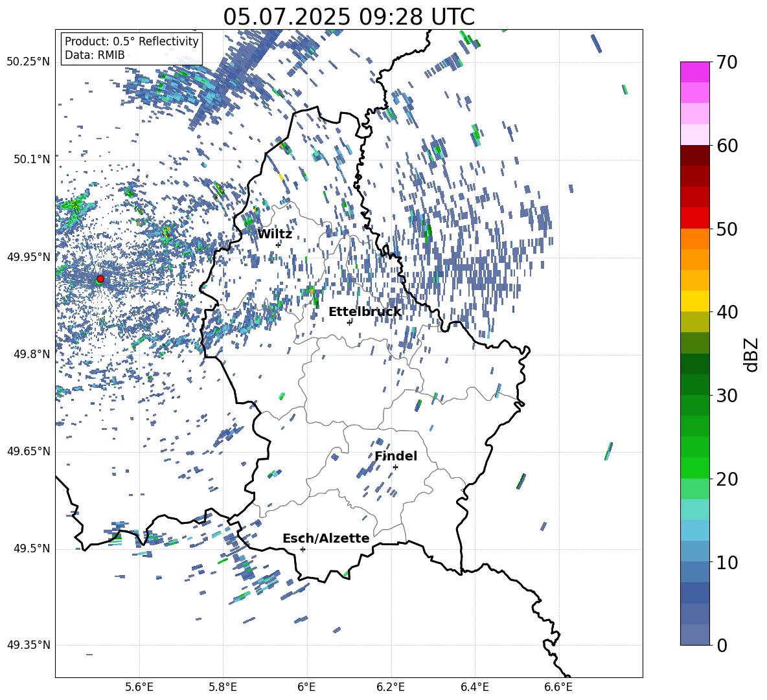
Task: Click the 50.25°N latitude label
Action: click(29, 62)
